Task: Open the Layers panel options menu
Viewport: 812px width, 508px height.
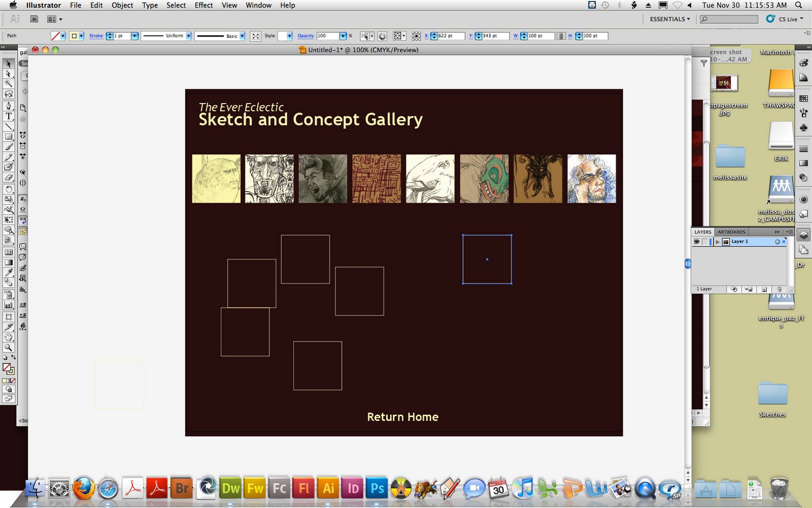Action: (x=789, y=232)
